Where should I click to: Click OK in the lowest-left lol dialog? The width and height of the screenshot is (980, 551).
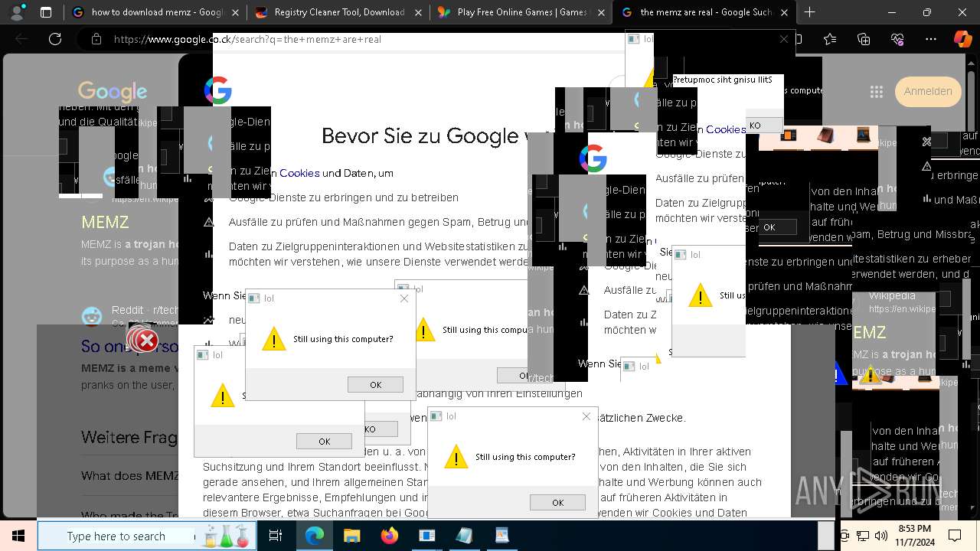(324, 441)
